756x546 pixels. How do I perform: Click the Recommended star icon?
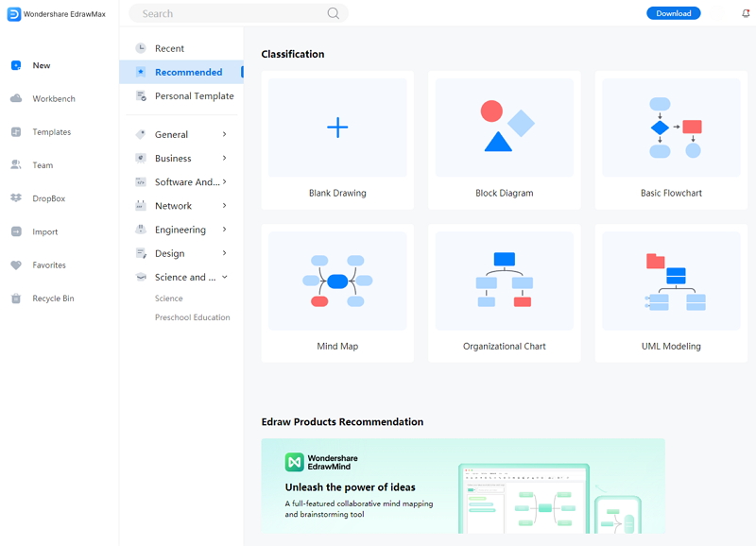coord(140,72)
